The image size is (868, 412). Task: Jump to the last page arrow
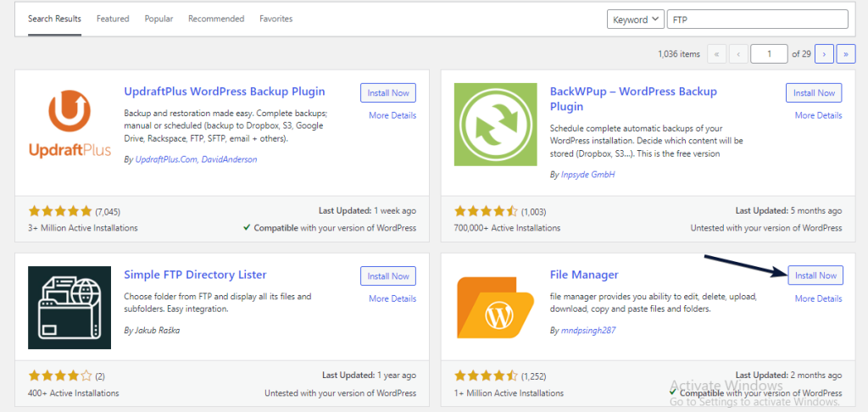point(845,54)
